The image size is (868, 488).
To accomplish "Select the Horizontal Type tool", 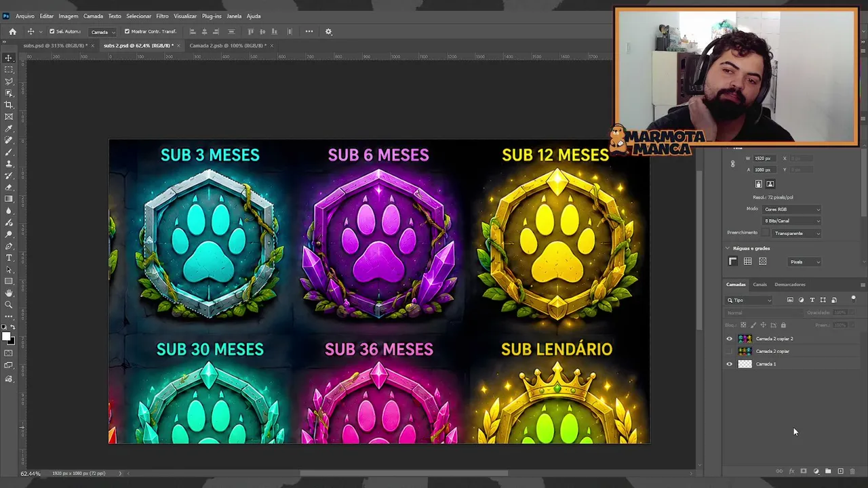I will click(9, 258).
